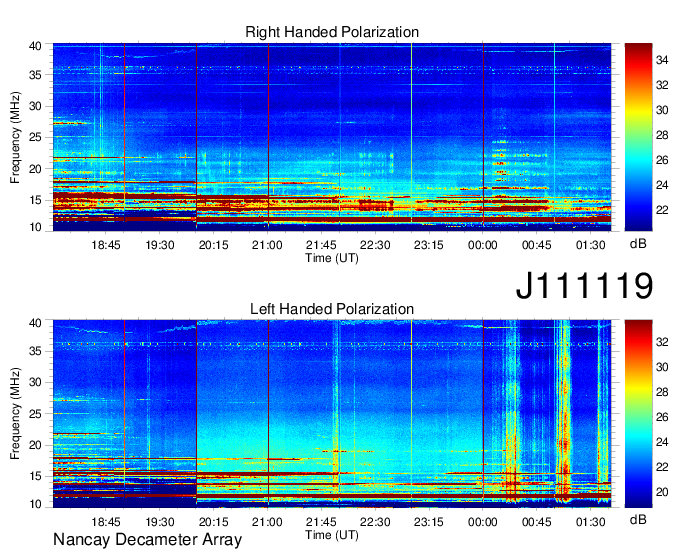
Task: Click "Time (UT)" label under Right Handed plot
Action: click(x=332, y=258)
